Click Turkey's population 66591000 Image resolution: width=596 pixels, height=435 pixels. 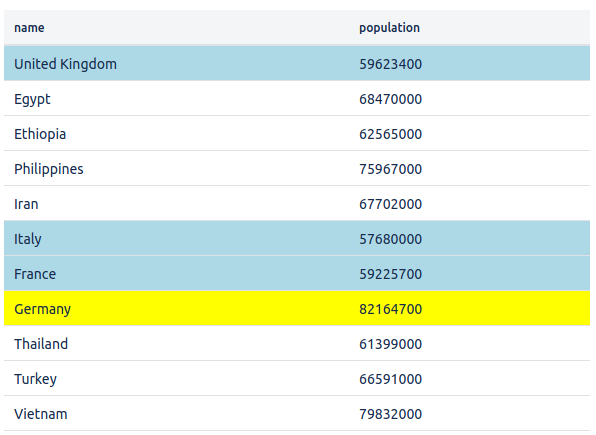(x=390, y=379)
